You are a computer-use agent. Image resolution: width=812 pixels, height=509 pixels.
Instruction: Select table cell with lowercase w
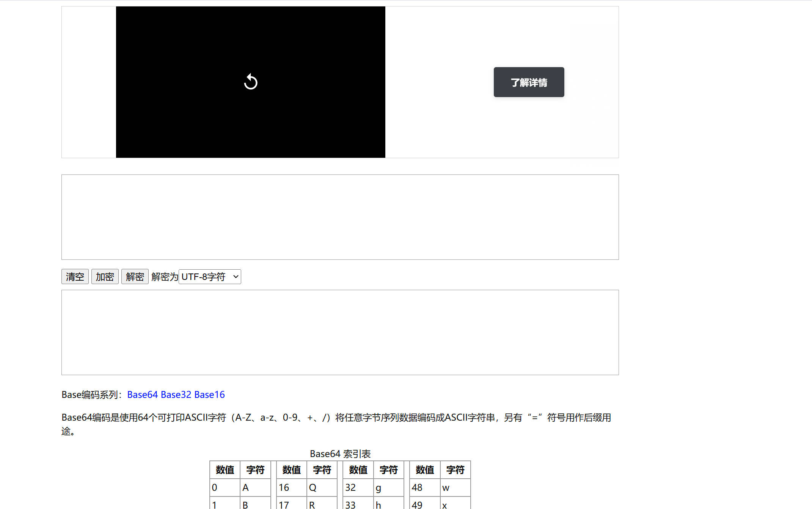point(455,487)
